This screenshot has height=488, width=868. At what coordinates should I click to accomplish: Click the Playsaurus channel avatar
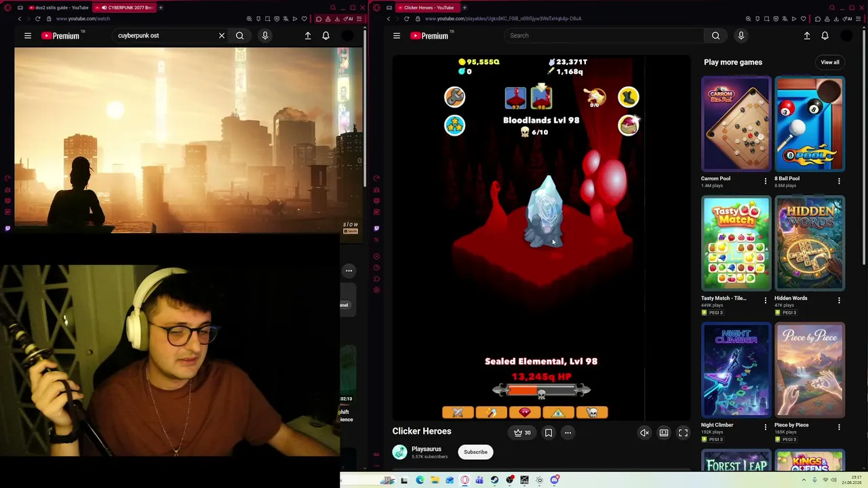pos(400,452)
